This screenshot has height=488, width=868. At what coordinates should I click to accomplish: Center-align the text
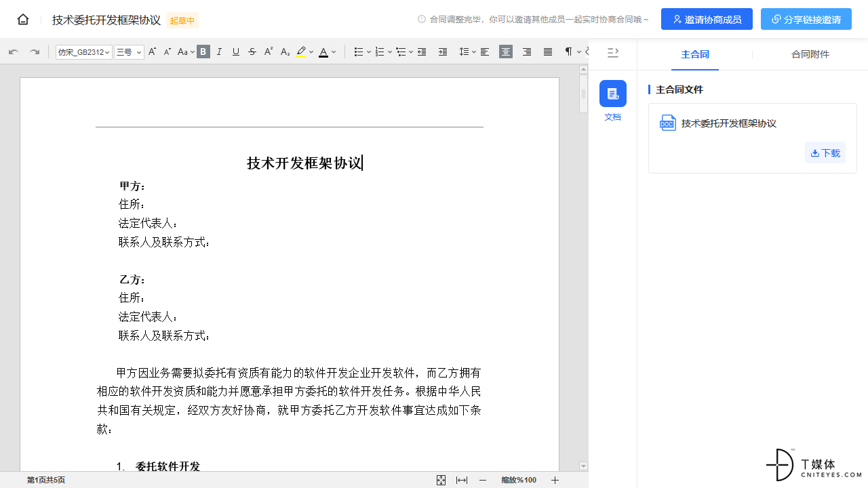click(506, 52)
